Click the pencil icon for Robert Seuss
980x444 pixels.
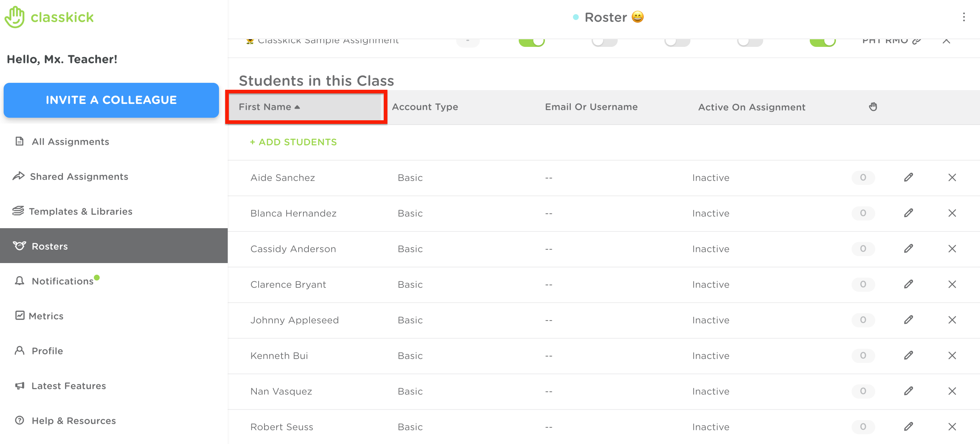pos(908,427)
